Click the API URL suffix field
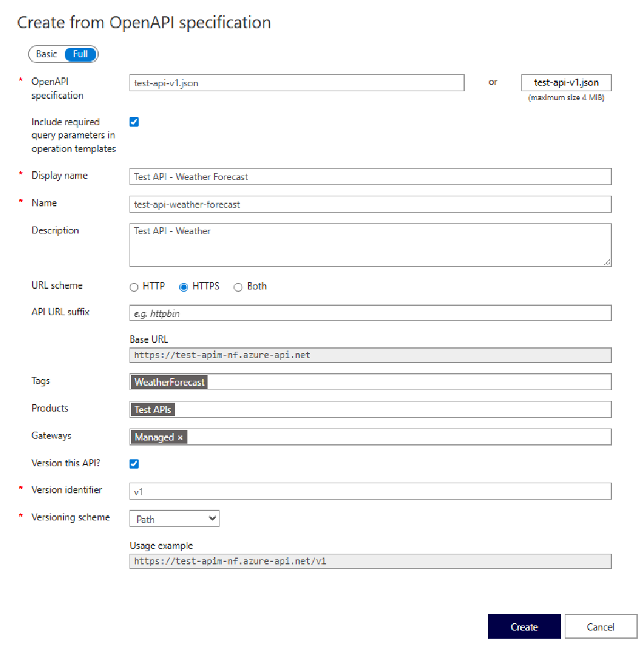 coord(370,313)
